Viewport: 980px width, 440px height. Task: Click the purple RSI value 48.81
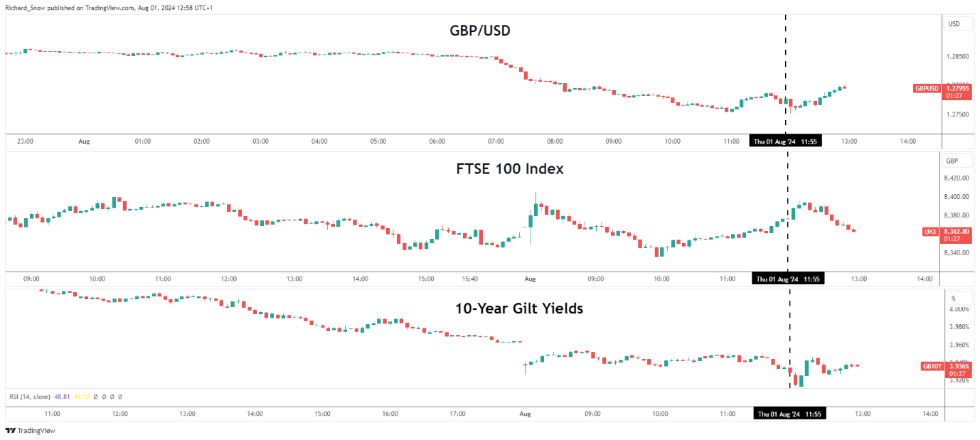click(63, 397)
